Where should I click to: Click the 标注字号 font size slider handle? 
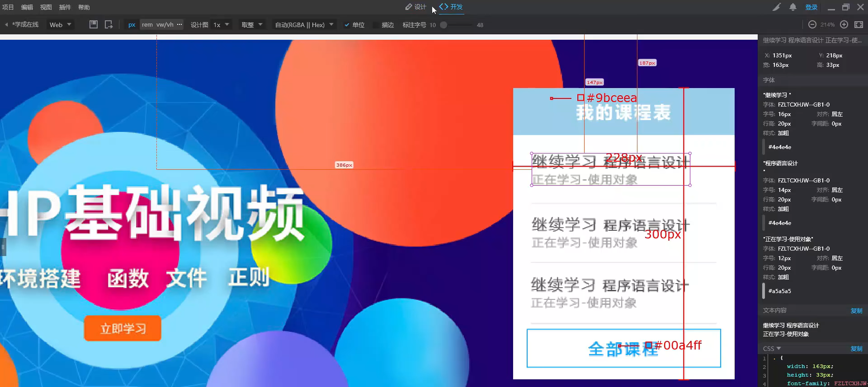tap(444, 25)
